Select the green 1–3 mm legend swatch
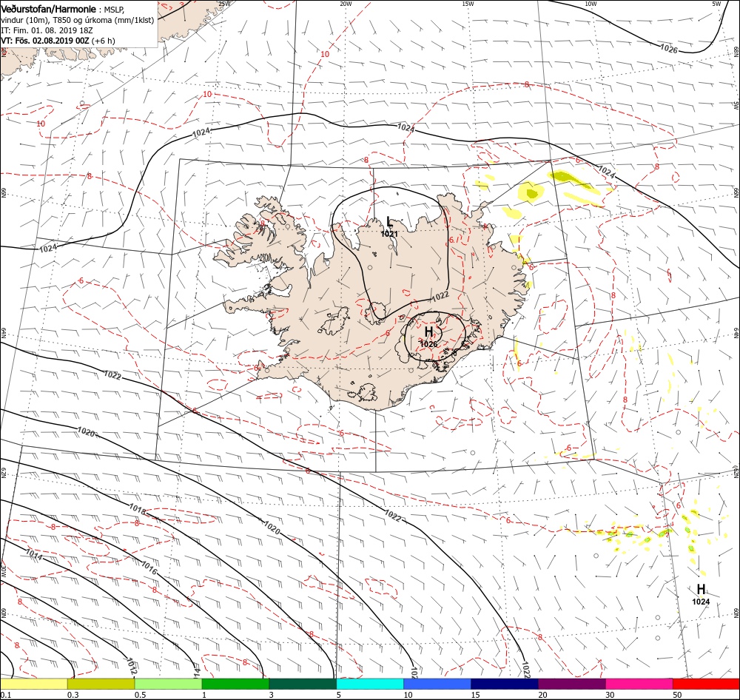The height and width of the screenshot is (700, 740). [235, 684]
